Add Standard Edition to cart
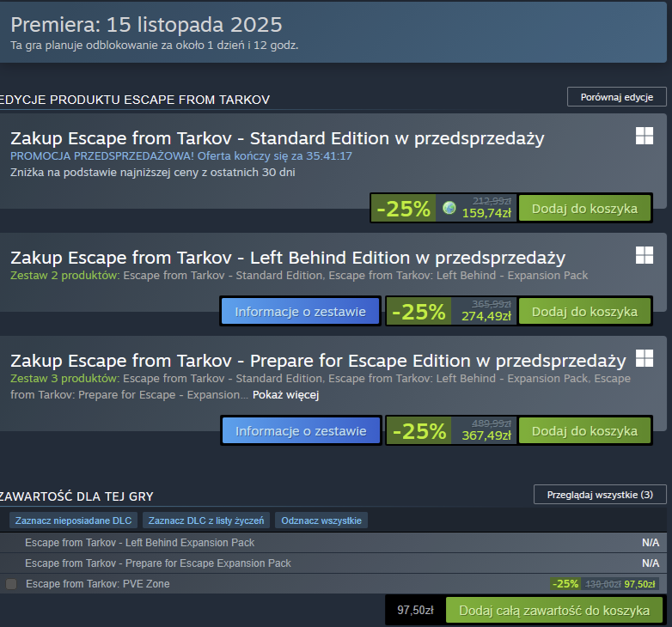The image size is (672, 627). coord(584,209)
